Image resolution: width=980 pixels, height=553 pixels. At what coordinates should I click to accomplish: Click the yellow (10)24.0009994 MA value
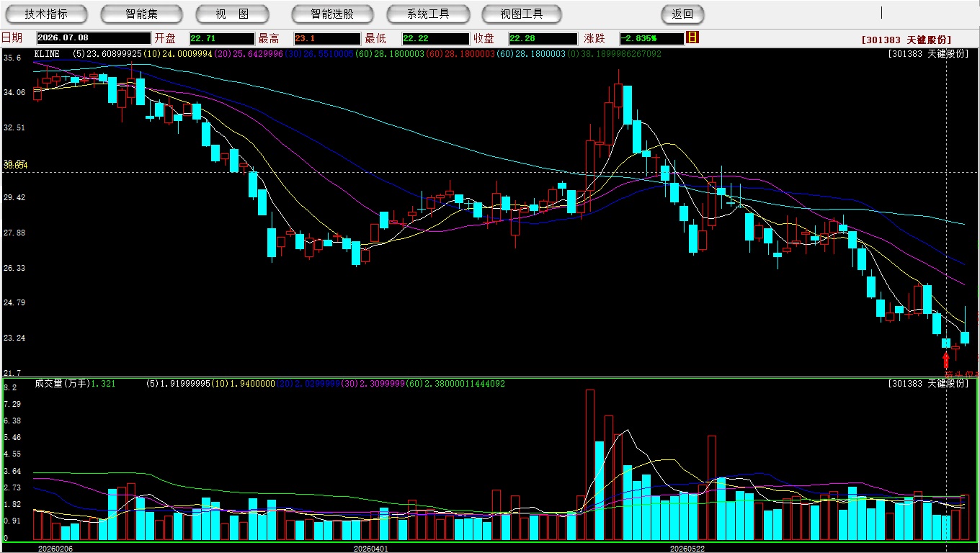177,54
